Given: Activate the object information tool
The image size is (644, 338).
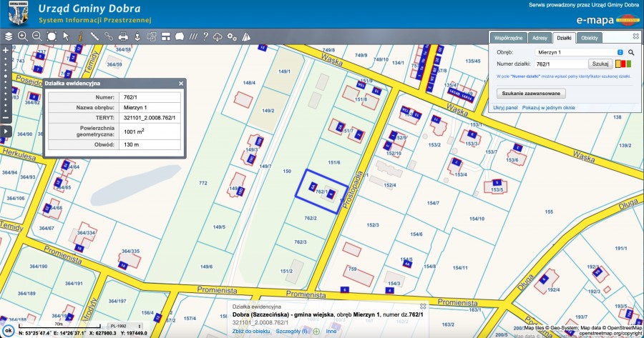Looking at the screenshot, I should click(x=79, y=36).
